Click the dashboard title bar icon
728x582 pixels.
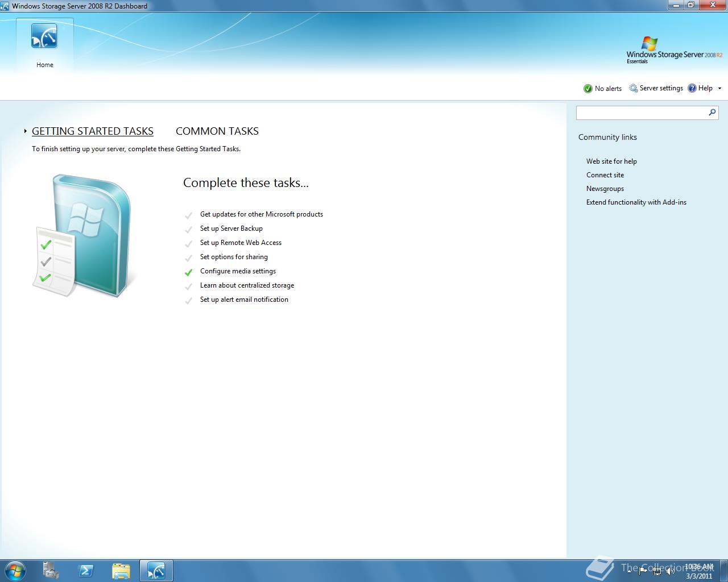pos(5,6)
